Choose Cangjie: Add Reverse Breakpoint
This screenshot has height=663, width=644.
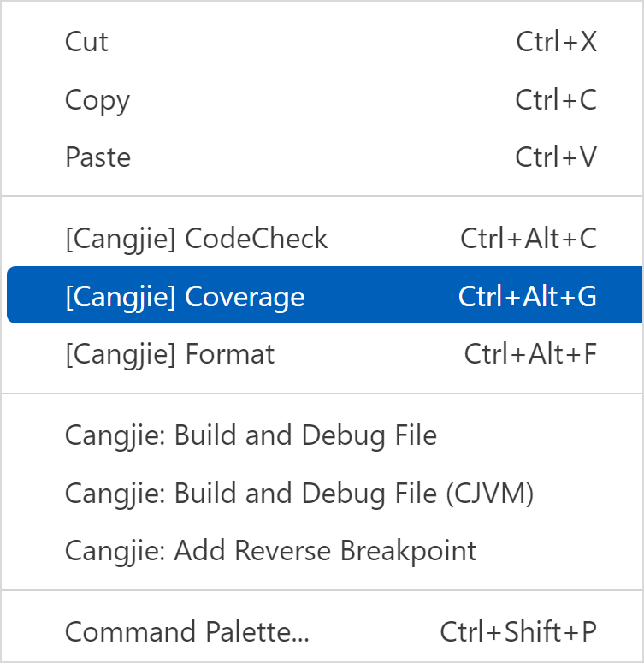[270, 550]
